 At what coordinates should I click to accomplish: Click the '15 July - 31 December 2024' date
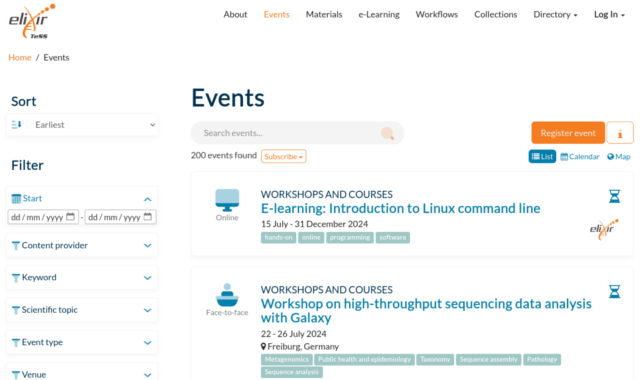pyautogui.click(x=314, y=224)
